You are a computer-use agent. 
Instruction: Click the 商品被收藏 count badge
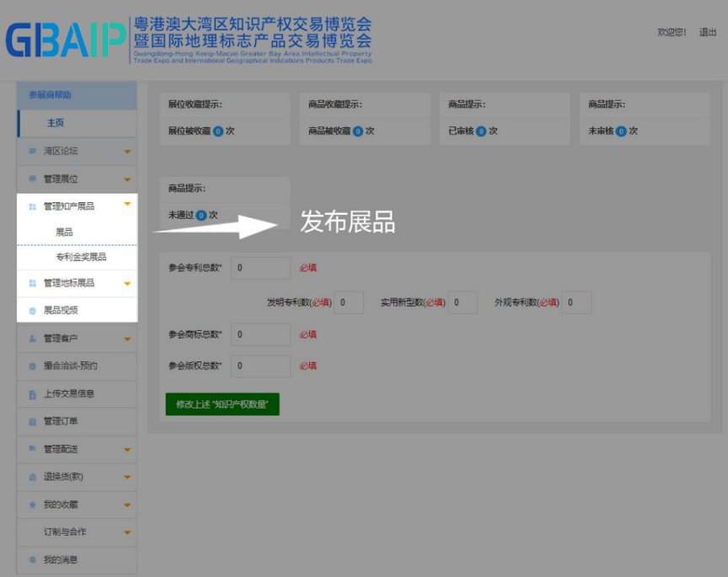pos(358,131)
